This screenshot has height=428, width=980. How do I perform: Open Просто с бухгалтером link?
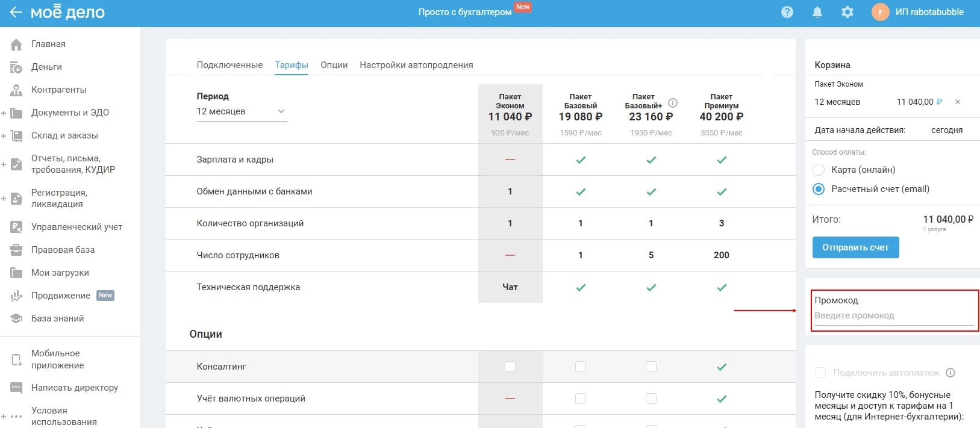[465, 12]
